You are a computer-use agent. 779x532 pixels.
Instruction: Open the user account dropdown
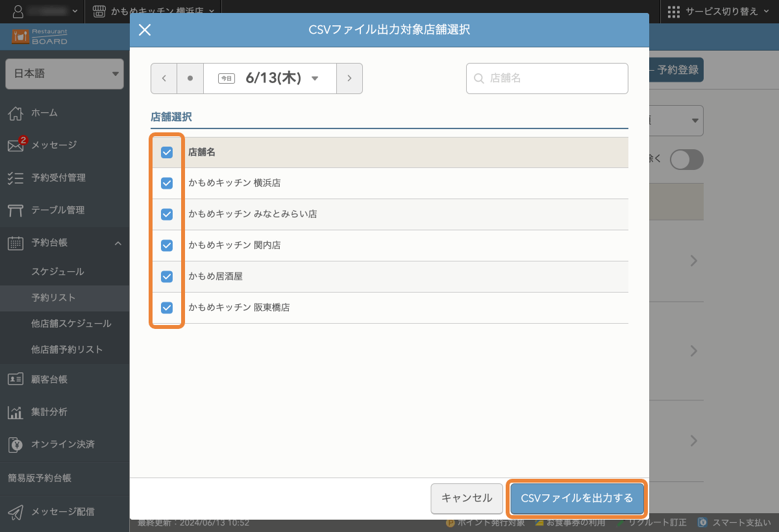point(46,11)
